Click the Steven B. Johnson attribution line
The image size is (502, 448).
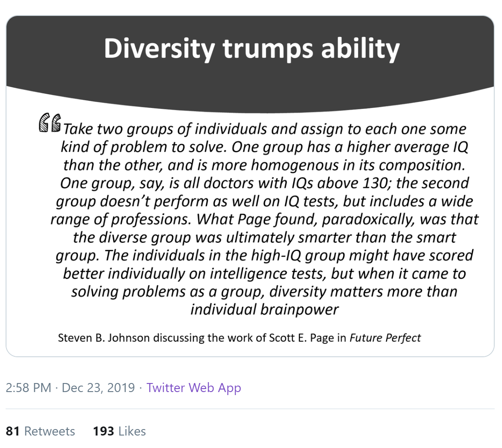click(239, 338)
